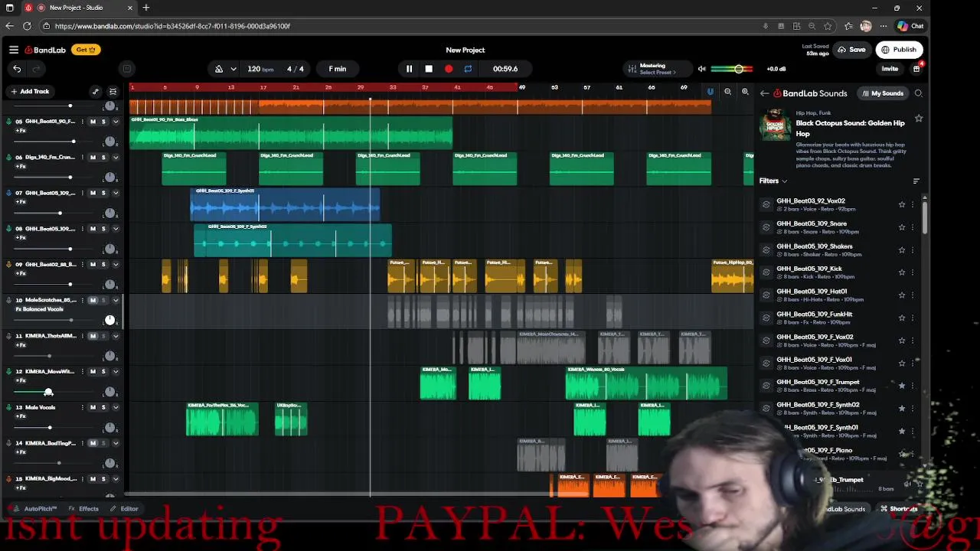
Task: Enable the magnetic snap-to-grid icon
Action: pos(710,92)
